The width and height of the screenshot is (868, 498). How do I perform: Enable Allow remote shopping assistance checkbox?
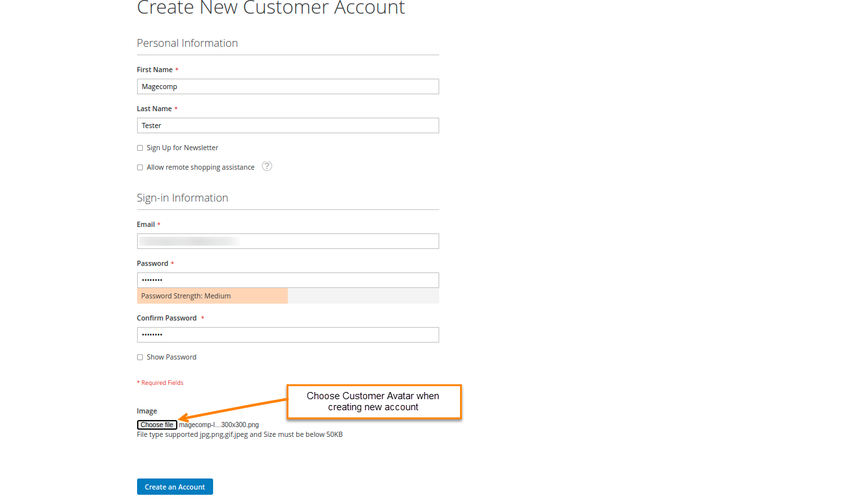[140, 168]
